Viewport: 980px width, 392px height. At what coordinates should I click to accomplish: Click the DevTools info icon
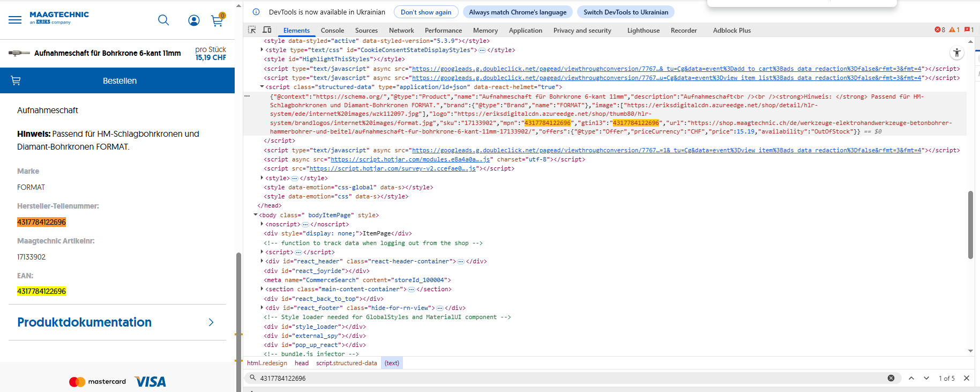[x=256, y=12]
